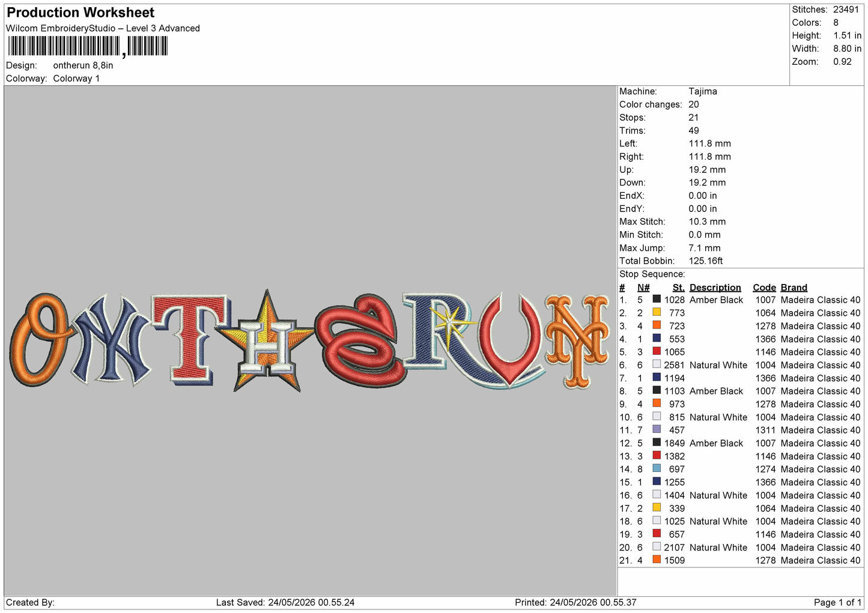Click the N# column header
Viewport: 868px width, 613px height.
click(643, 288)
